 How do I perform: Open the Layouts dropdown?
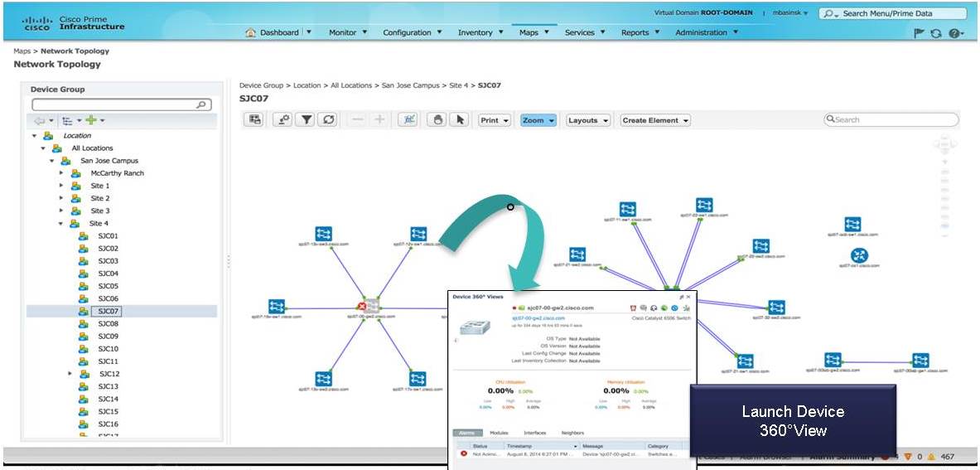click(x=587, y=120)
